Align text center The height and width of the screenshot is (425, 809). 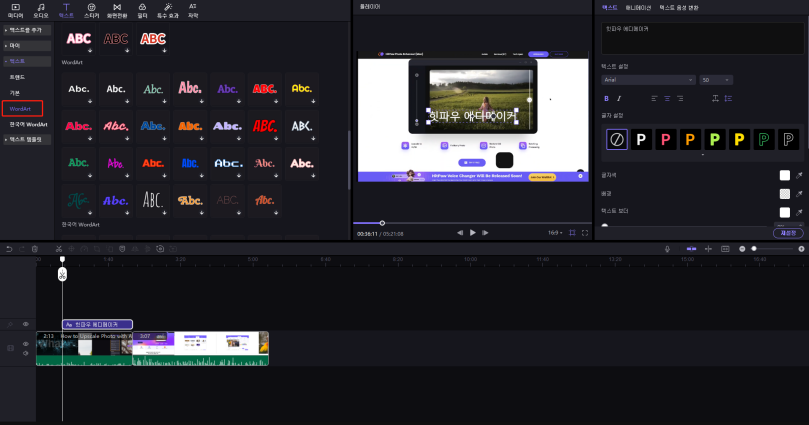(x=667, y=99)
